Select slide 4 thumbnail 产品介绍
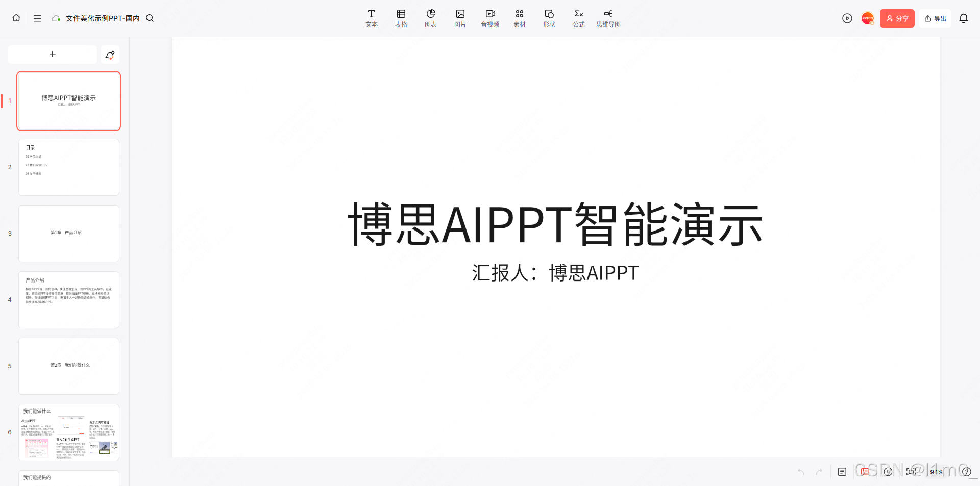The image size is (980, 486). tap(69, 300)
